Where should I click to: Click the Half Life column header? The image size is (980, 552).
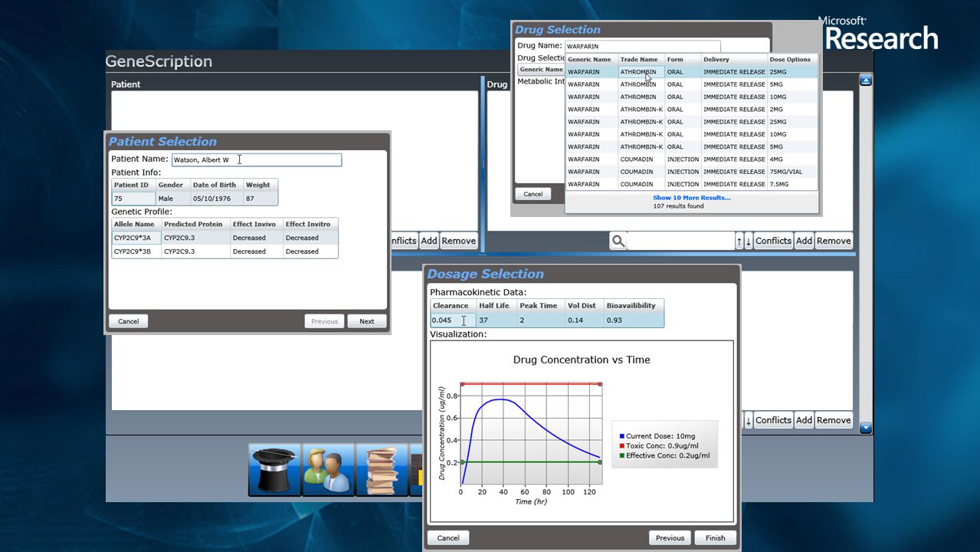(496, 305)
